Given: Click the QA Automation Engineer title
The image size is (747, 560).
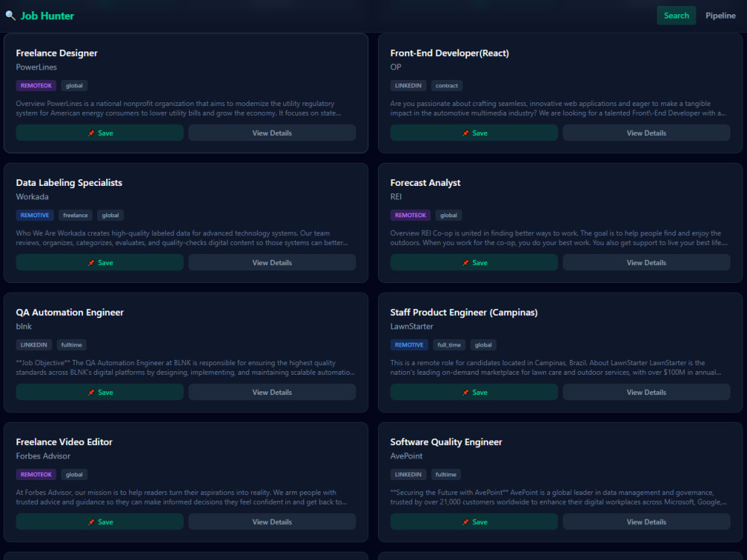Looking at the screenshot, I should [69, 312].
